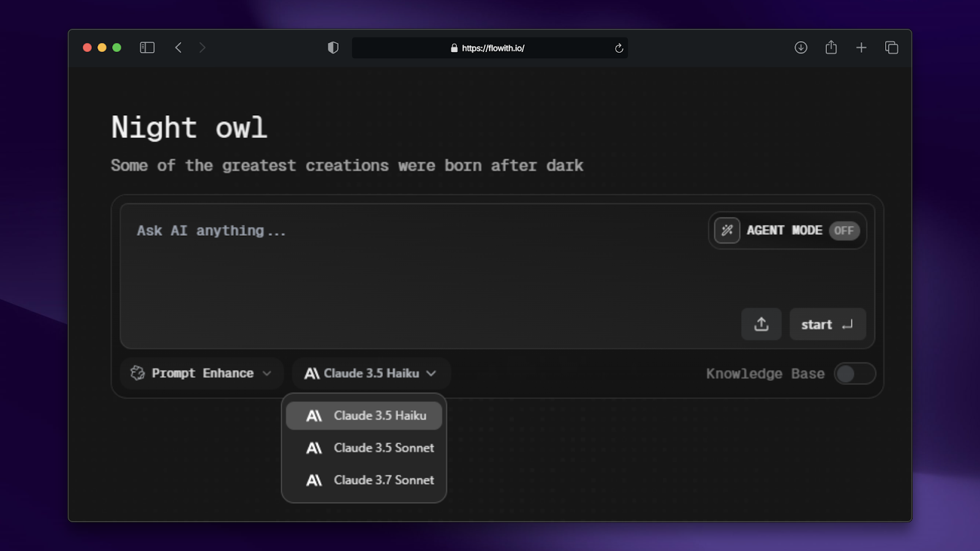Viewport: 980px width, 551px height.
Task: Choose Claude 3.5 Sonnet from the model list
Action: pos(364,448)
